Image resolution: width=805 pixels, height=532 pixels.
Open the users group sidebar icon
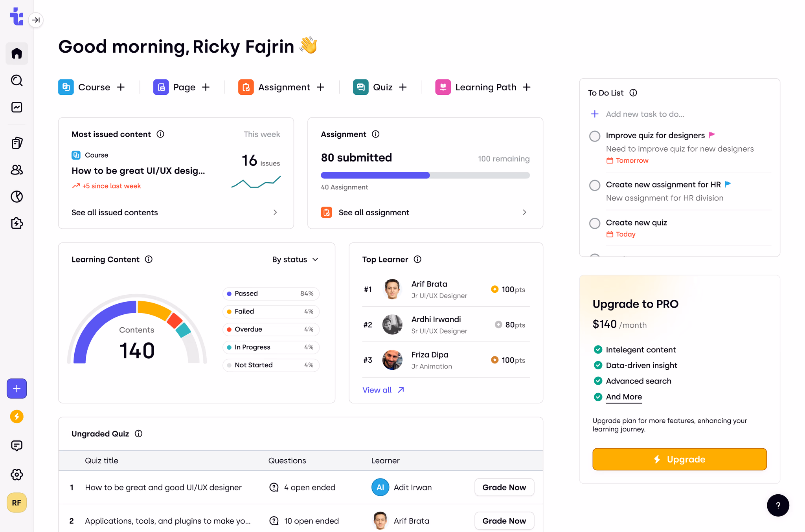tap(17, 170)
